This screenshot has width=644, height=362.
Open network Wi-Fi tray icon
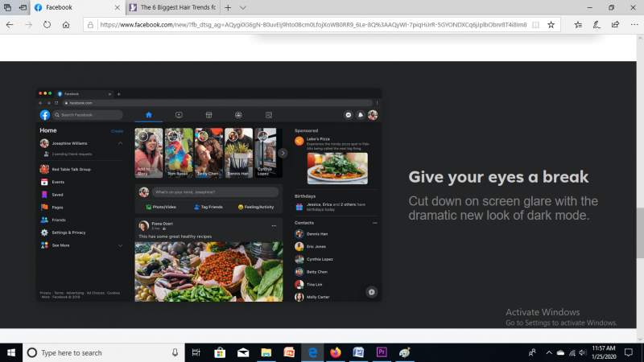(x=572, y=352)
